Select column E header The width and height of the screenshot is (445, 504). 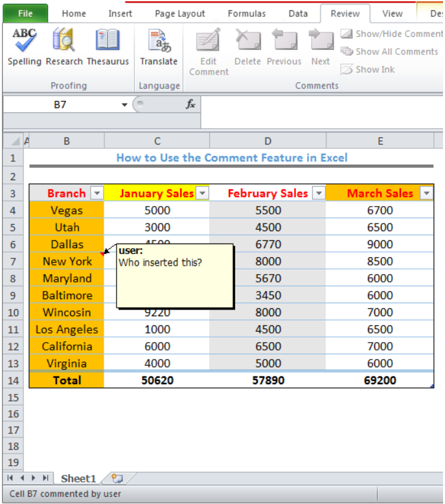(x=380, y=141)
